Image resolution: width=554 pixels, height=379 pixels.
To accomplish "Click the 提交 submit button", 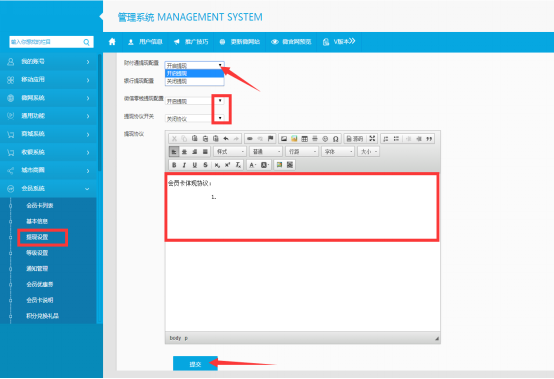I will coord(195,363).
